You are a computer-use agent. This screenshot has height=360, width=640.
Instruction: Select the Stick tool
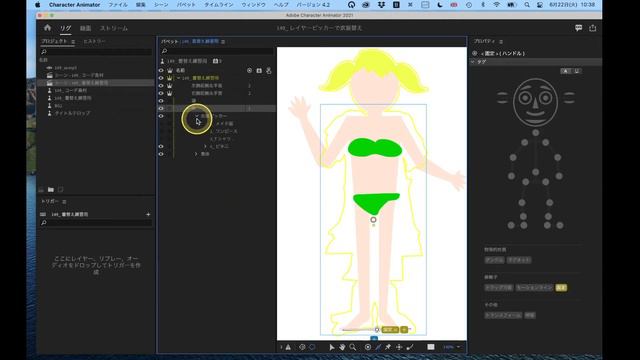tap(378, 347)
